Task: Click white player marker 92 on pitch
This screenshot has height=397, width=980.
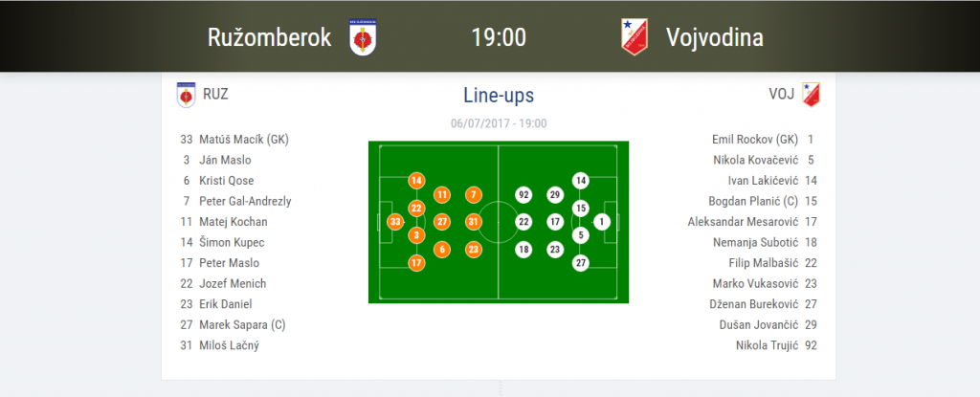Action: 523,195
